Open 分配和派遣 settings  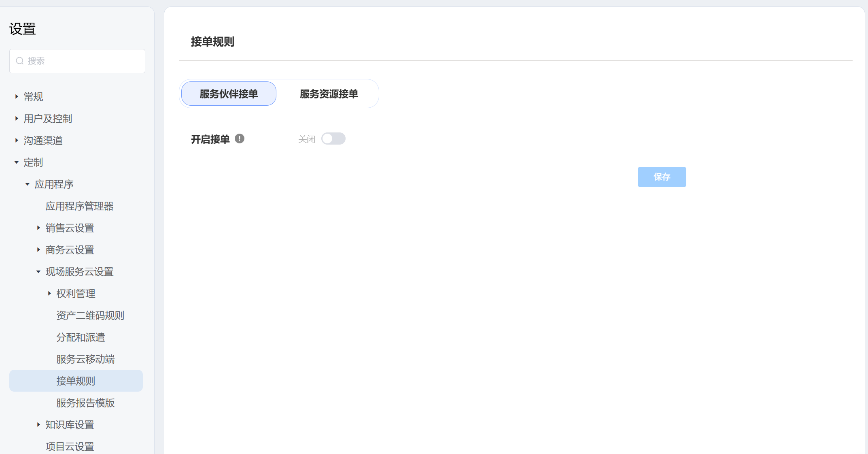click(x=81, y=337)
